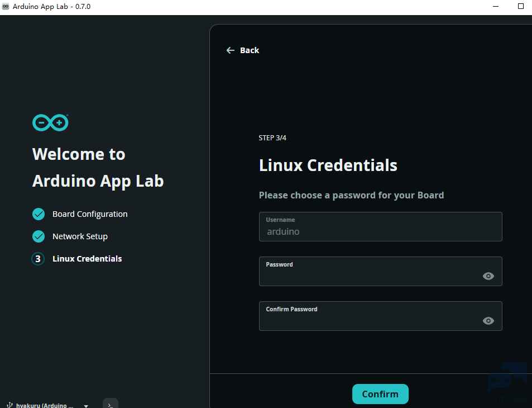Click the hyakuru (Arduino ...) board name
Viewport: 532px width, 408px height.
45,406
